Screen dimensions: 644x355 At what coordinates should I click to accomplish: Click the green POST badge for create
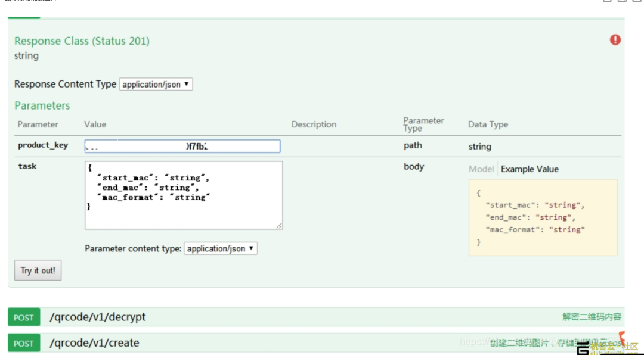[24, 343]
